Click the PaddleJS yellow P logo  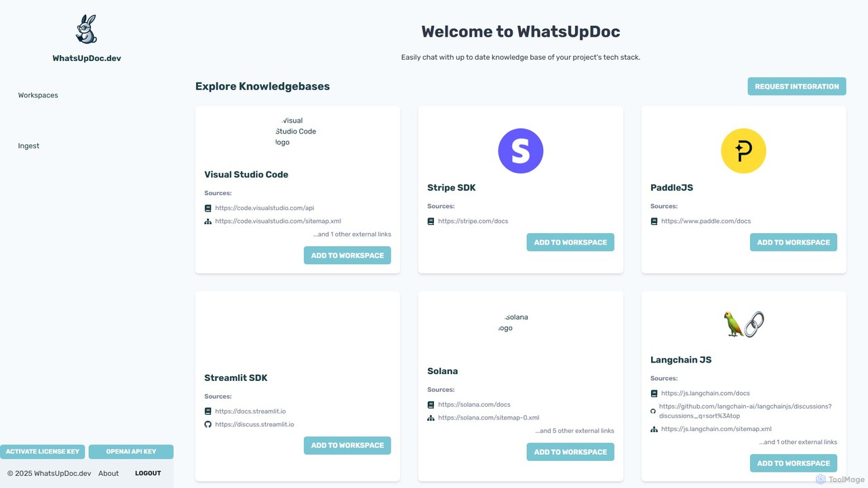(x=744, y=151)
